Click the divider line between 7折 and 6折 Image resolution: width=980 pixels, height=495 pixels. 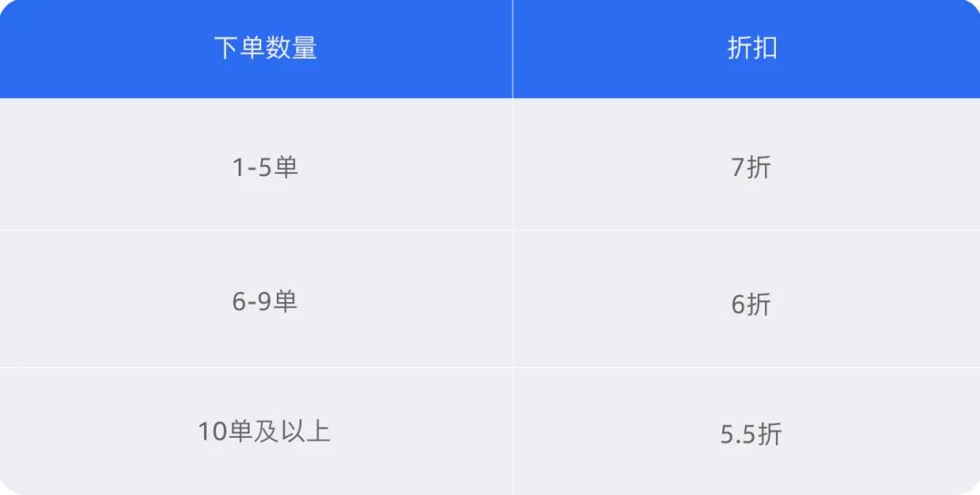click(746, 229)
